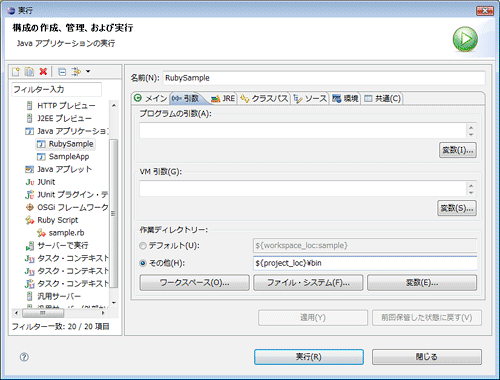
Task: Click the 名前(N) name field
Action: pos(324,78)
